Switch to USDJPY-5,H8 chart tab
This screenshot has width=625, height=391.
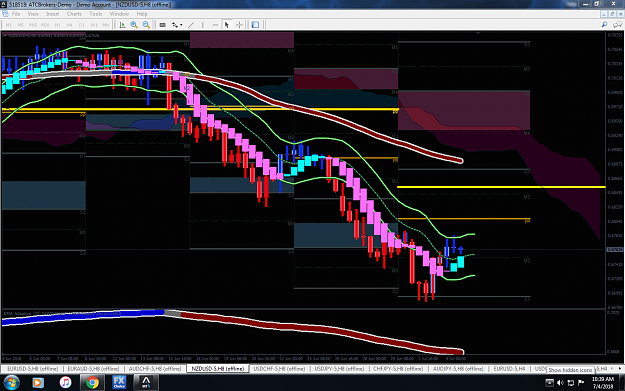coord(339,369)
